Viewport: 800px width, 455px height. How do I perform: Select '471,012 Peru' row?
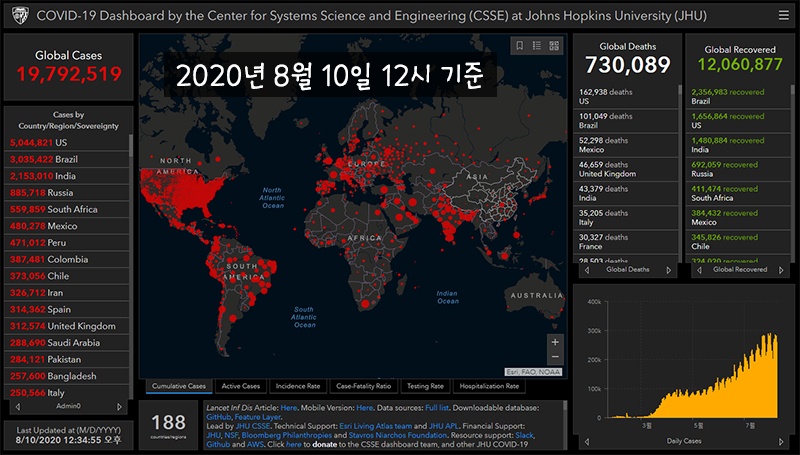pyautogui.click(x=66, y=243)
